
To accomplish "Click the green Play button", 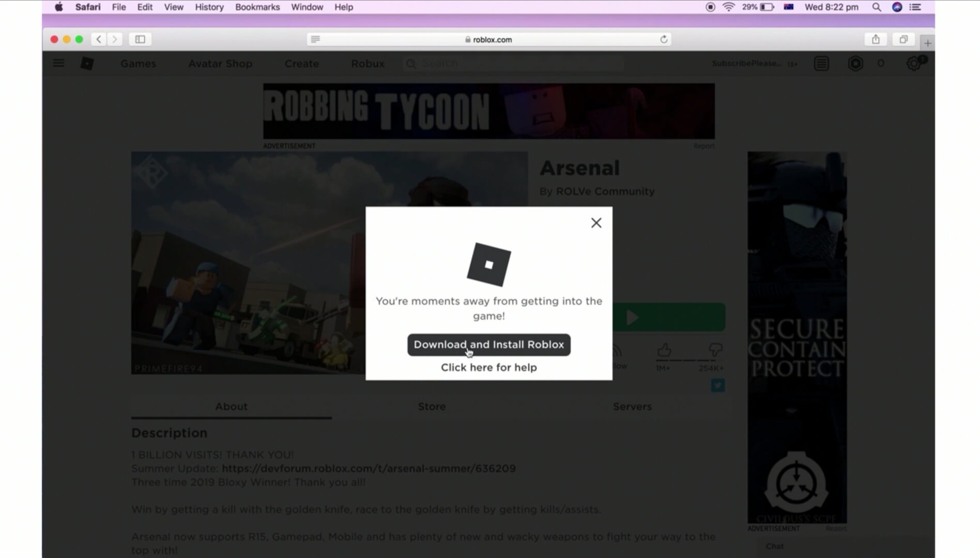I will (668, 317).
